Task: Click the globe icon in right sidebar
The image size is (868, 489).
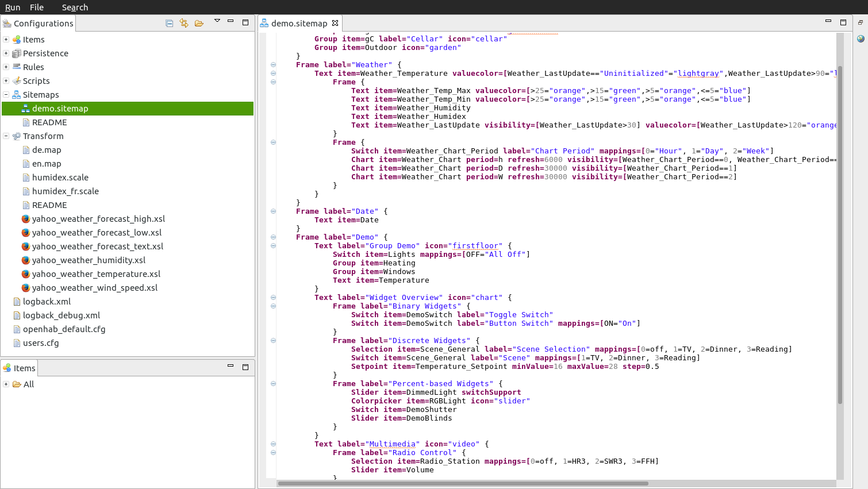Action: tap(861, 38)
